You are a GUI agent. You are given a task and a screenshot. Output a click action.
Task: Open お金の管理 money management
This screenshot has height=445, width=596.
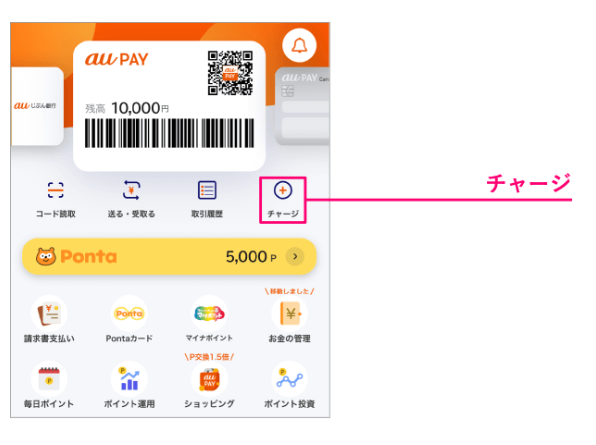click(x=290, y=314)
